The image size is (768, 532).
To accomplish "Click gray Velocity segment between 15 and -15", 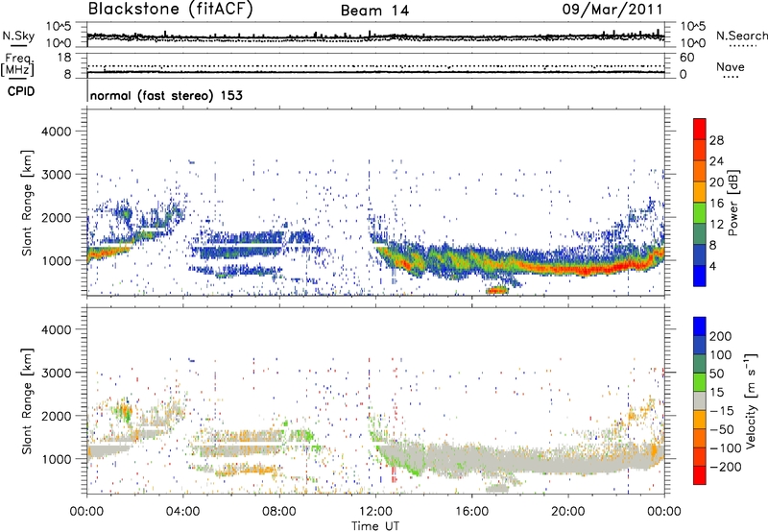I will (700, 401).
